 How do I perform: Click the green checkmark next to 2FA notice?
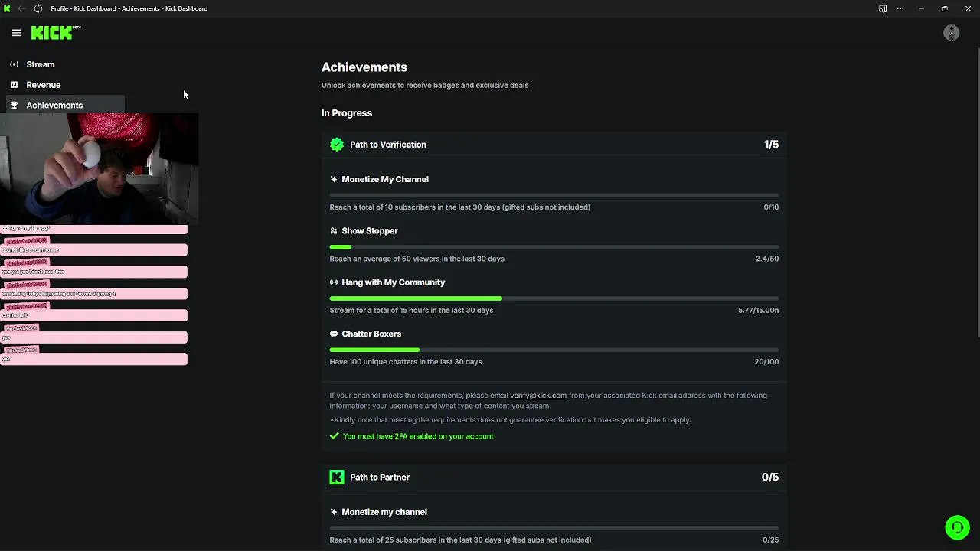pos(334,436)
